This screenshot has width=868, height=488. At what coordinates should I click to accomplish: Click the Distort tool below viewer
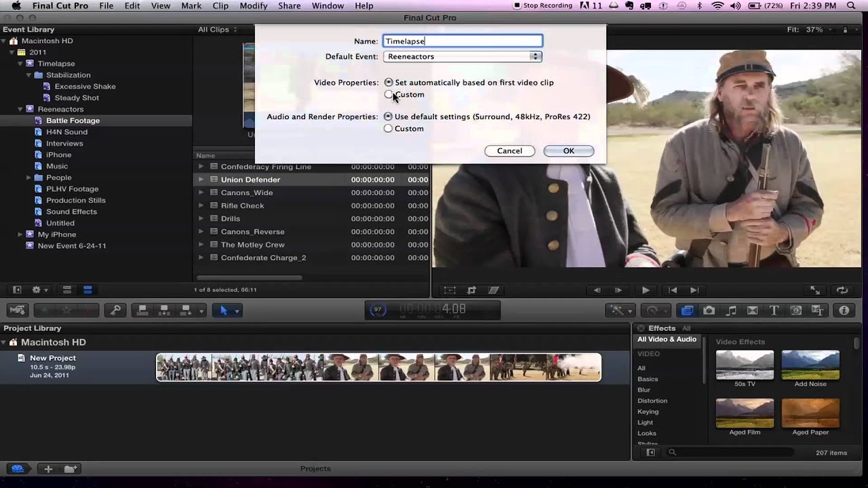494,290
